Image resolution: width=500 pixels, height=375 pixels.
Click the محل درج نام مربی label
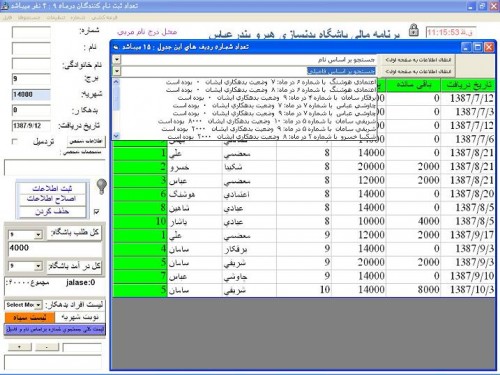pos(147,32)
